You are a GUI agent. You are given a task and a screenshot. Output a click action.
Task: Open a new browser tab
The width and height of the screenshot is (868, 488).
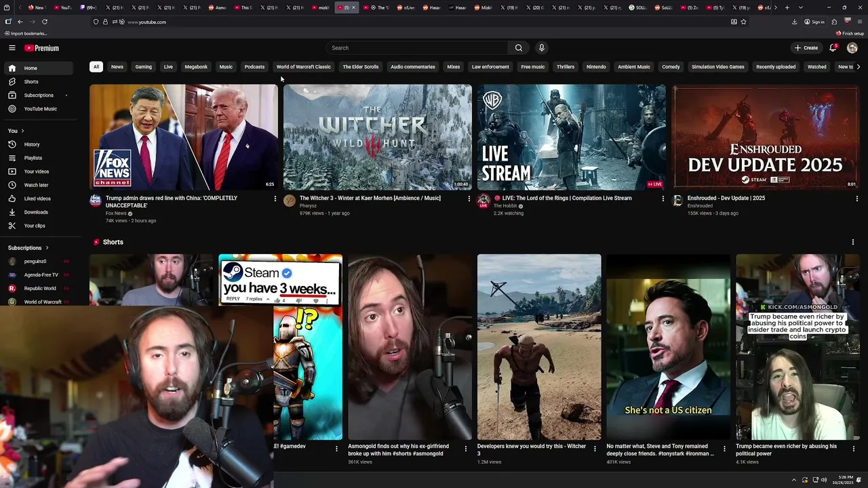click(787, 7)
